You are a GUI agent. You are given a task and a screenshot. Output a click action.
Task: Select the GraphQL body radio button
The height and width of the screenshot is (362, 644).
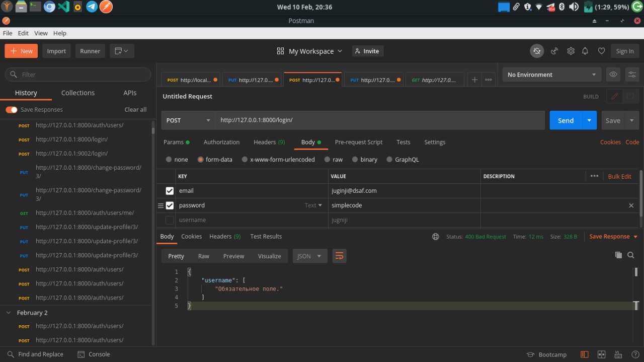coord(389,160)
